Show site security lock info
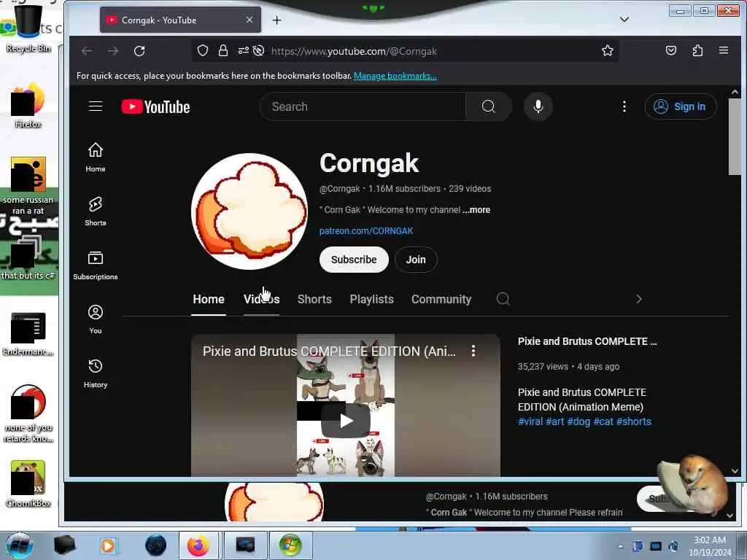 click(223, 51)
